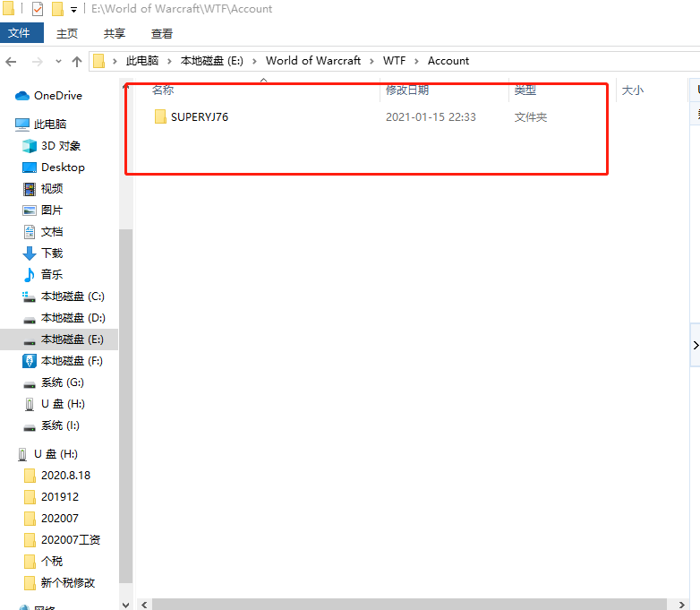700x610 pixels.
Task: Expand chevron after 此电脑 breadcrumb
Action: [170, 61]
